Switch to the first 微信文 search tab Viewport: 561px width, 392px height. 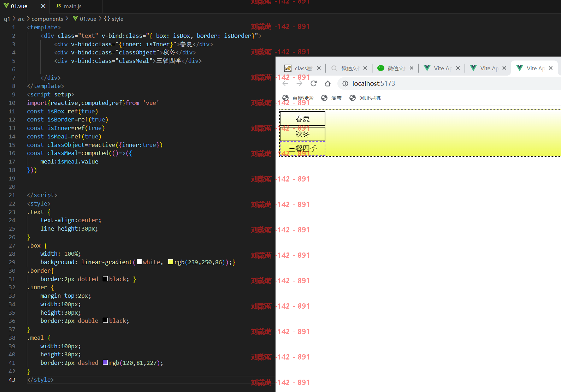click(346, 68)
